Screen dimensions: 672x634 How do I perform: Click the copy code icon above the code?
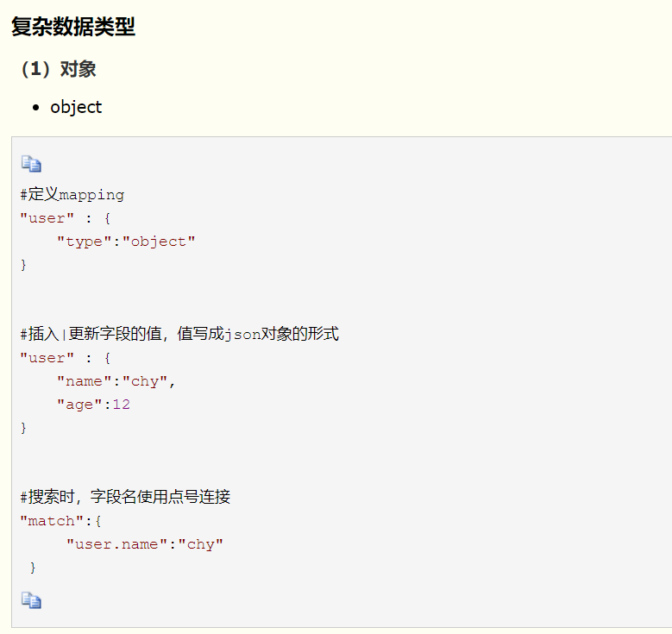31,164
